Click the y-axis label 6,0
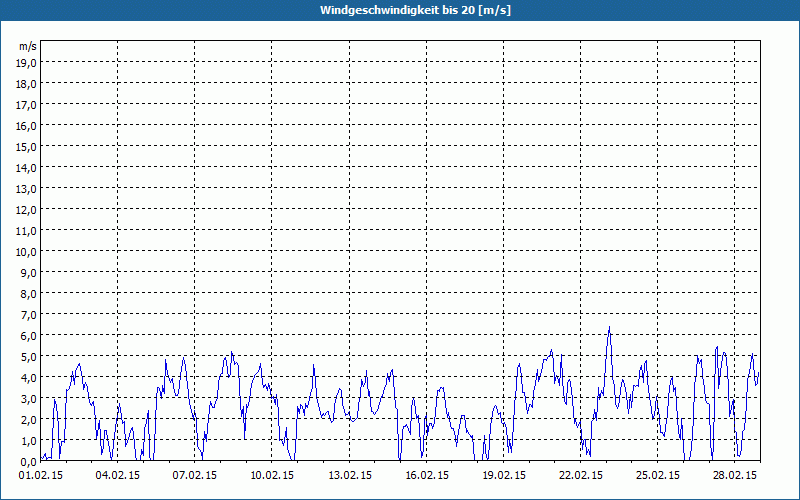 pos(30,336)
